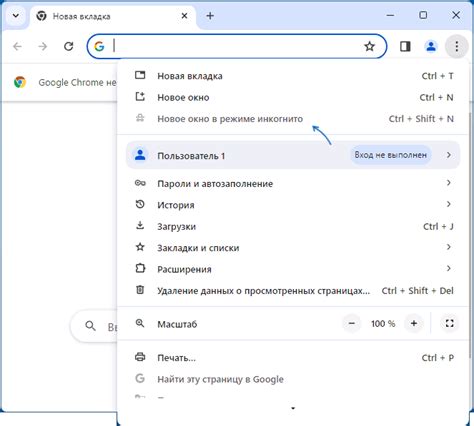474x426 pixels.
Task: Open Загрузки menu entry
Action: pos(293,226)
